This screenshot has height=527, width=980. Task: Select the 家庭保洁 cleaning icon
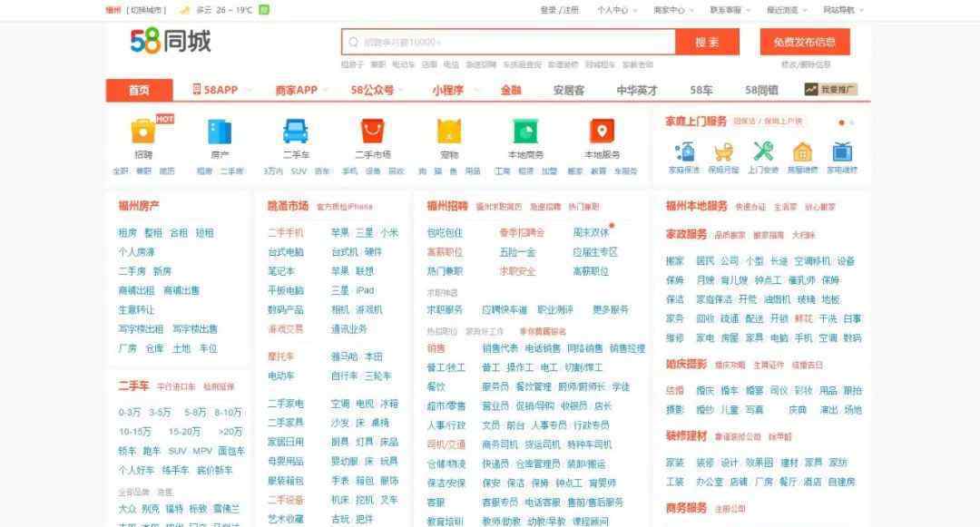[x=684, y=151]
